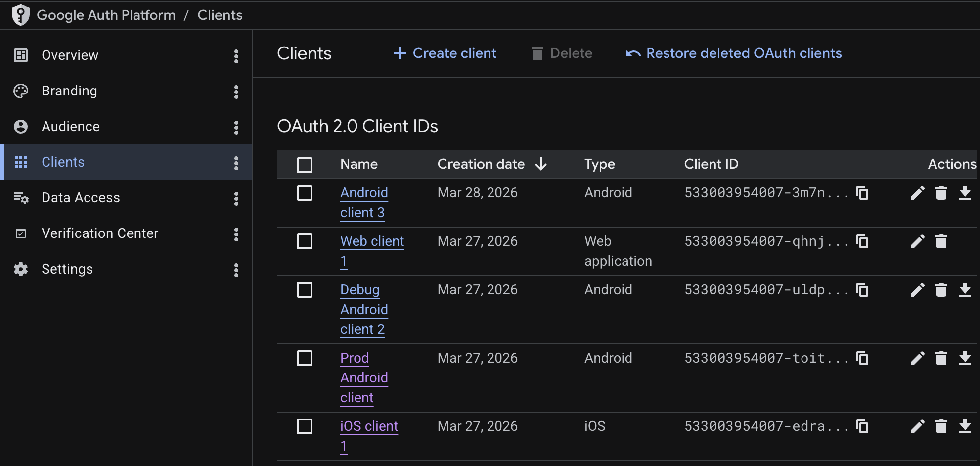Open the Branding sidebar section

126,91
